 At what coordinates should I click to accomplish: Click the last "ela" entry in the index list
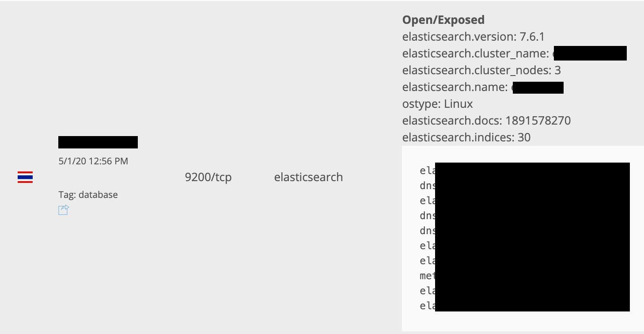coord(427,306)
